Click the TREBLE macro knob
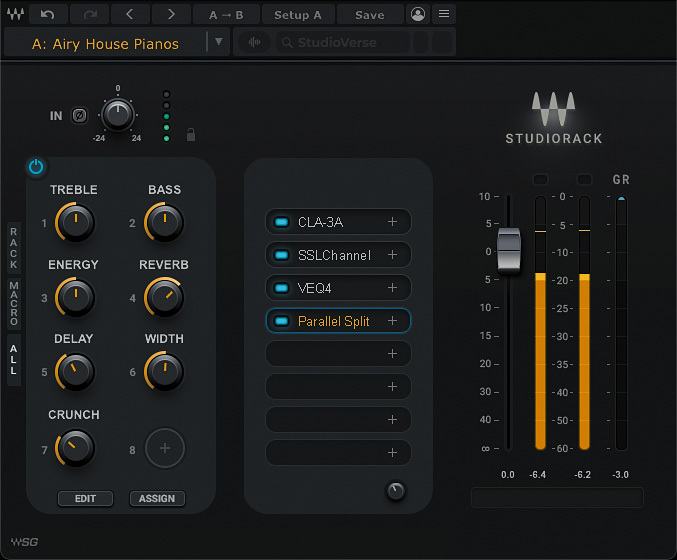 75,222
